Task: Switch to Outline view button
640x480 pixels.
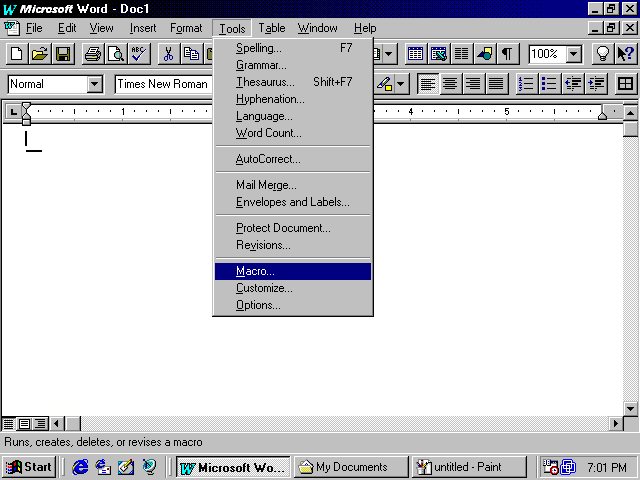Action: point(40,424)
